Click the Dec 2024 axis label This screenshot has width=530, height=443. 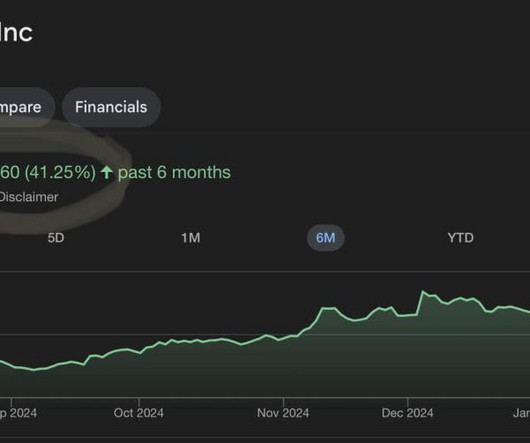pos(407,413)
